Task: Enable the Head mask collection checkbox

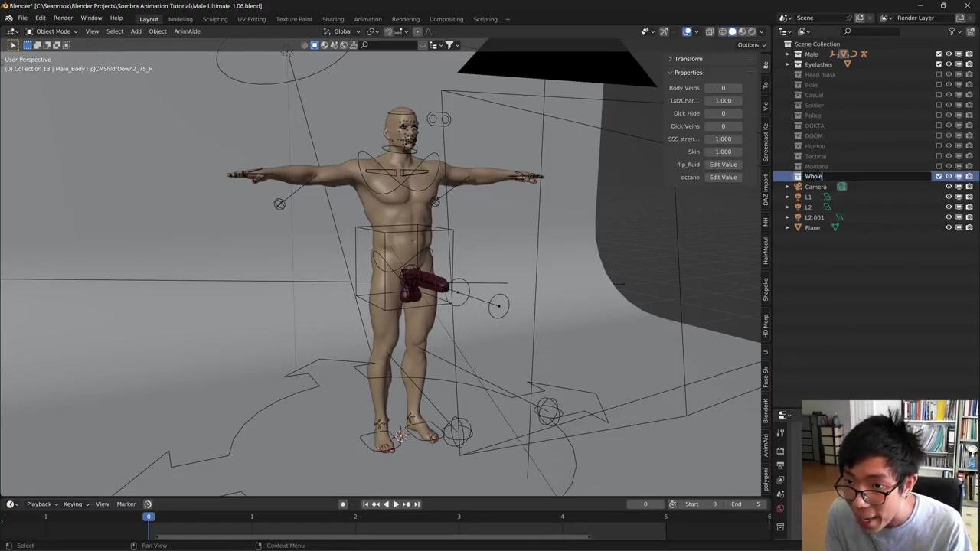Action: (939, 75)
